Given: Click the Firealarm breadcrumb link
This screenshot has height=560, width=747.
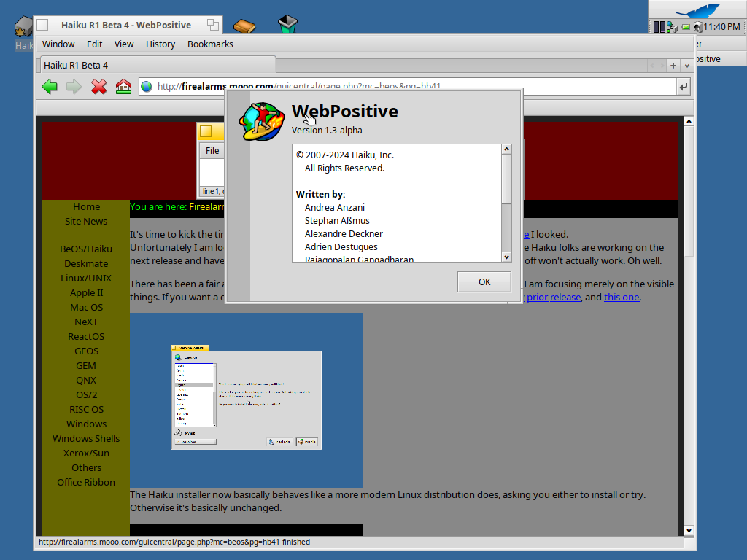Looking at the screenshot, I should [206, 206].
